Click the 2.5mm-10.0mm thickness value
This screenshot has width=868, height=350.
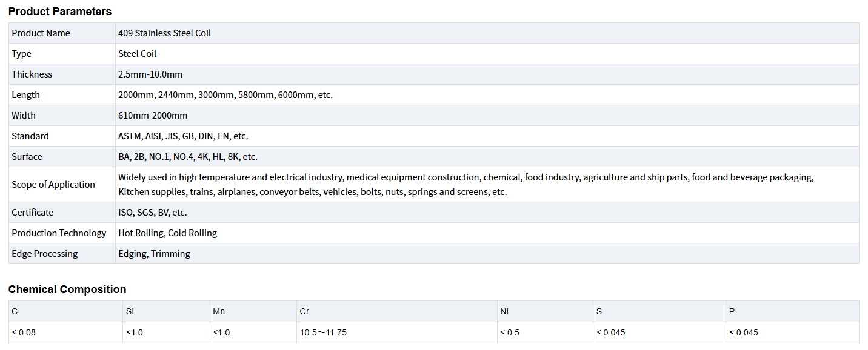pyautogui.click(x=150, y=74)
